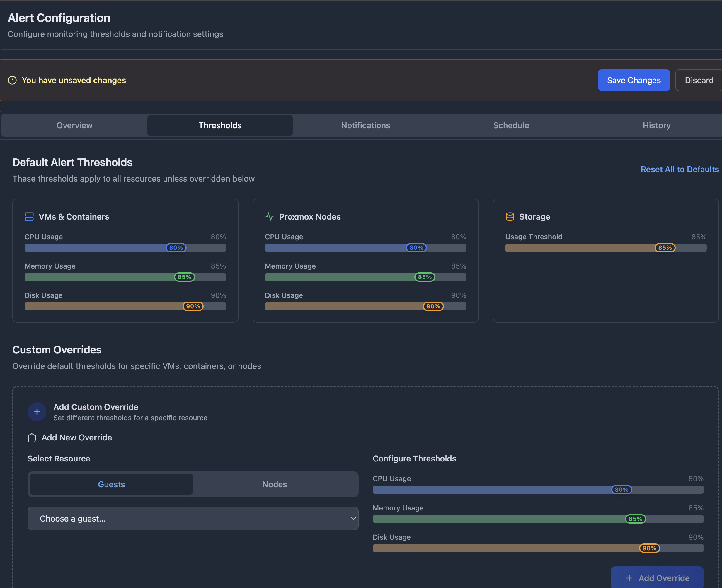Click the 'VMs & Containers' card title
722x588 pixels.
pos(74,217)
